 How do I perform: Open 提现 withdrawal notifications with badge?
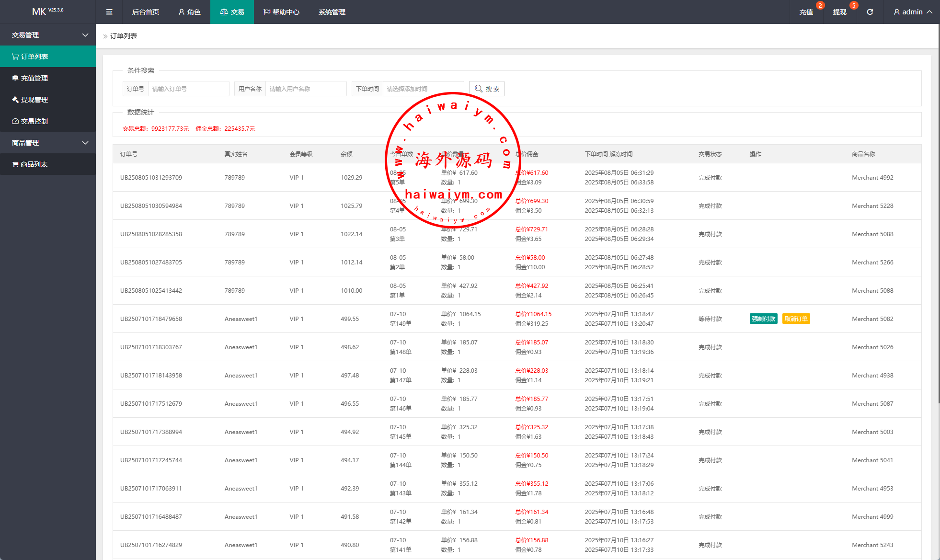click(x=839, y=12)
